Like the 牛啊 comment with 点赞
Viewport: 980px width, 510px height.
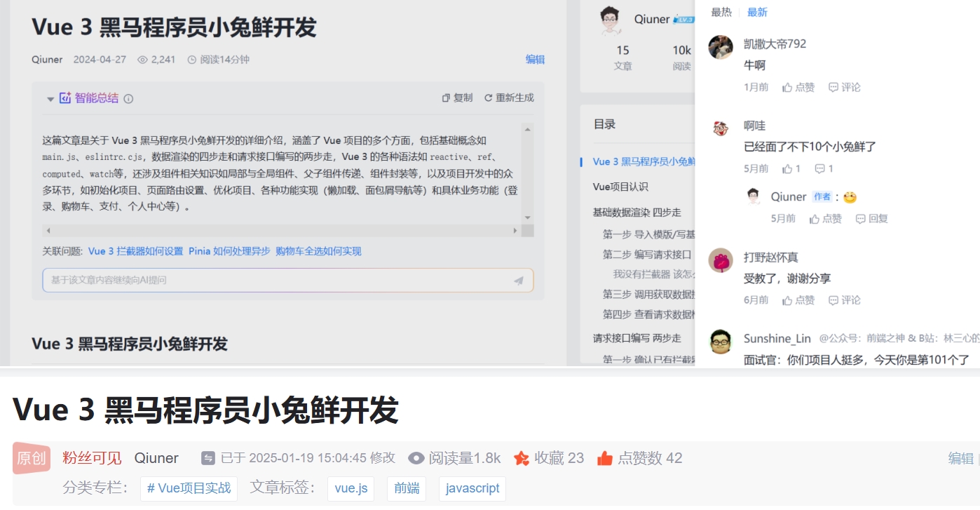[798, 87]
